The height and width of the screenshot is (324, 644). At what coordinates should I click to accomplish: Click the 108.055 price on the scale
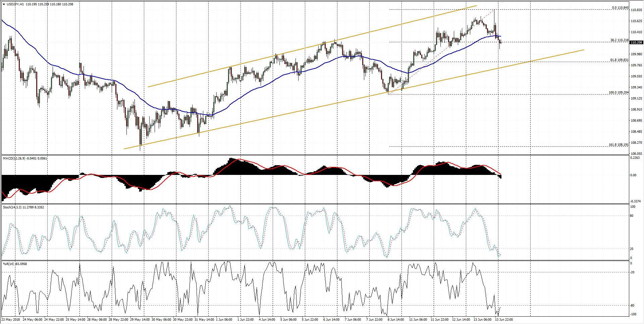coord(636,153)
